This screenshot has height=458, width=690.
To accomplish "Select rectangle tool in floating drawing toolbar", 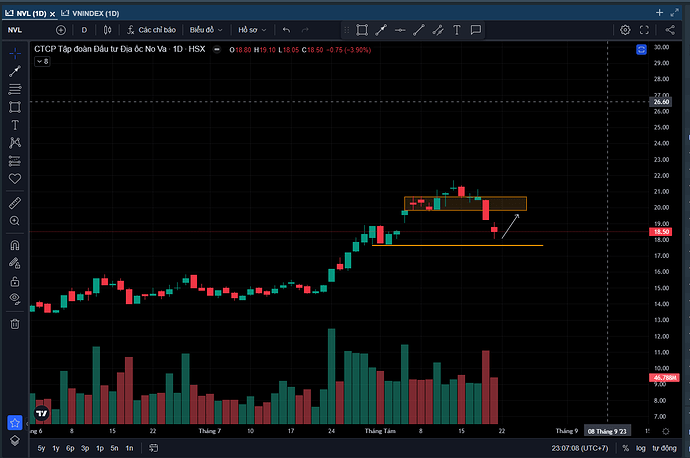I will pos(362,30).
